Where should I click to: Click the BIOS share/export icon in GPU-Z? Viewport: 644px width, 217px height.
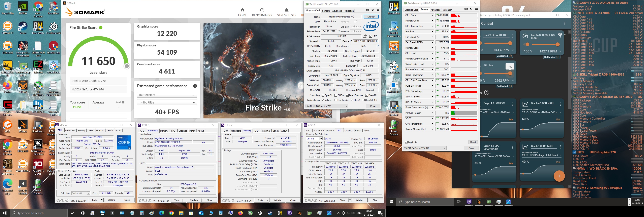[x=365, y=36]
